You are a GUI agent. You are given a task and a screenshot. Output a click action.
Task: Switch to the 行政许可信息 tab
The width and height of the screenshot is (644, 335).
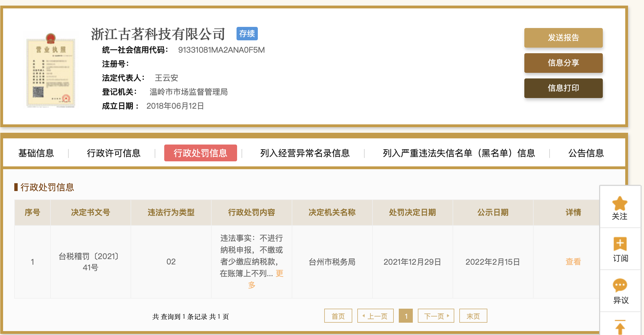(113, 153)
